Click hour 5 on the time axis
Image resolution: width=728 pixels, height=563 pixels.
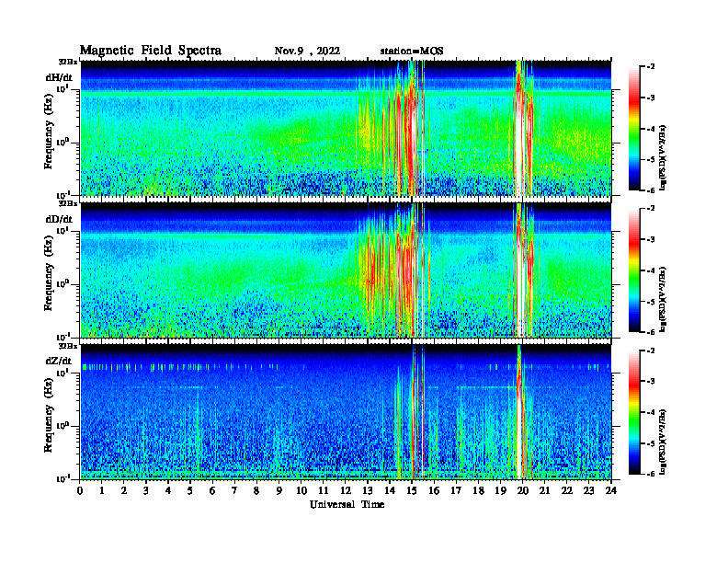(x=191, y=491)
